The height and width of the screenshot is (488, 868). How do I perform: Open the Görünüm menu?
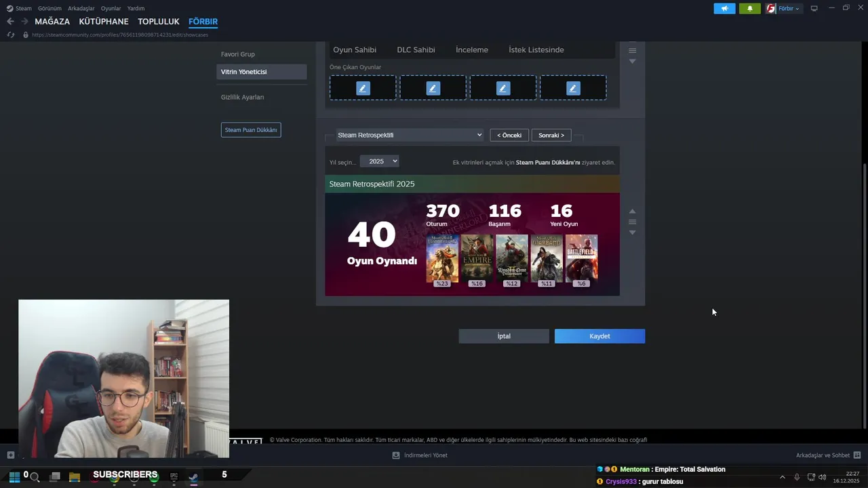click(x=50, y=9)
